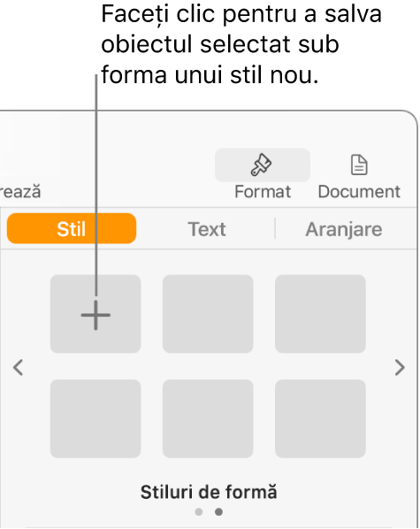
Task: Click the add style tile background
Action: click(x=95, y=314)
